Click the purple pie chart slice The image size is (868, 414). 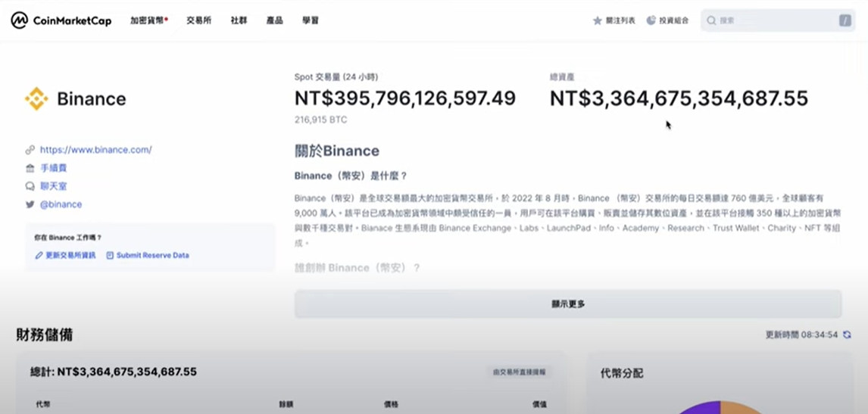(701, 408)
